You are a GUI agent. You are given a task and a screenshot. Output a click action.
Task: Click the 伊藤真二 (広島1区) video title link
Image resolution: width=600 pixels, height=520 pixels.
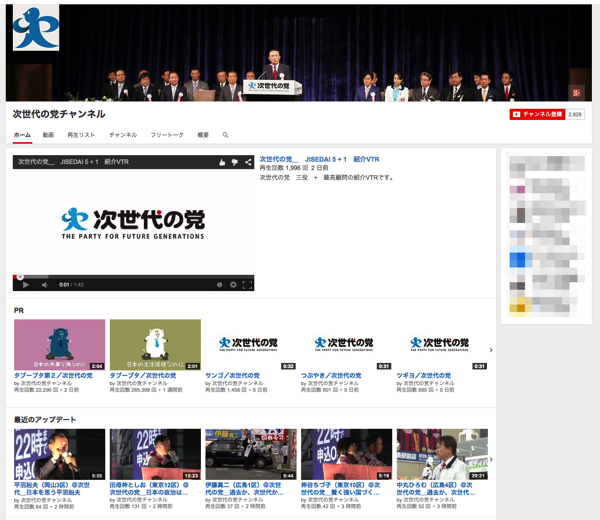point(244,489)
